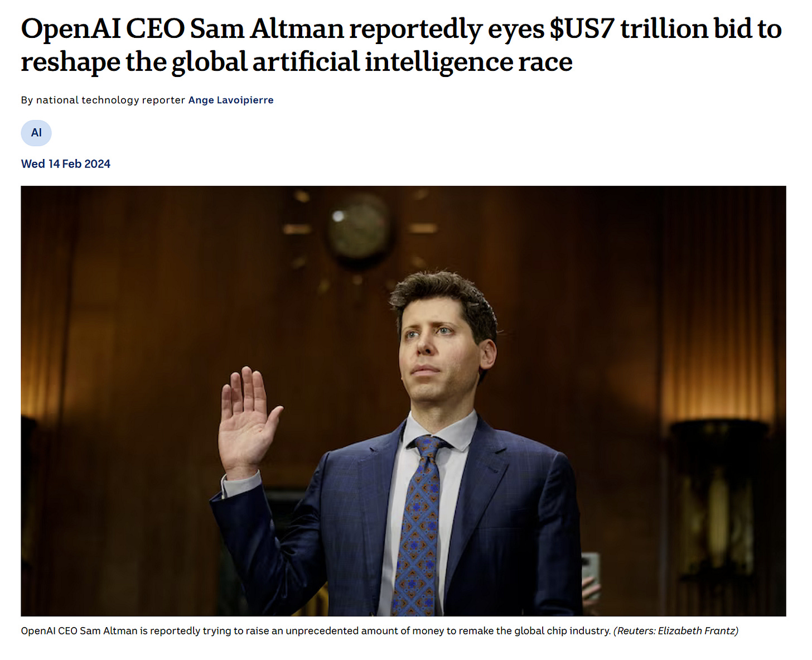The image size is (812, 660).
Task: Open author Ange Lavoipierre's profile link
Action: (231, 100)
